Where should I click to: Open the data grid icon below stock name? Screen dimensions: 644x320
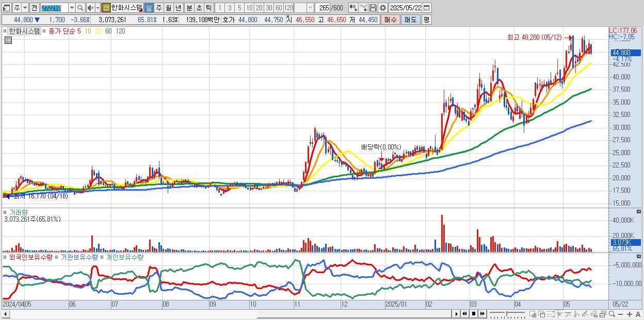tap(8, 40)
